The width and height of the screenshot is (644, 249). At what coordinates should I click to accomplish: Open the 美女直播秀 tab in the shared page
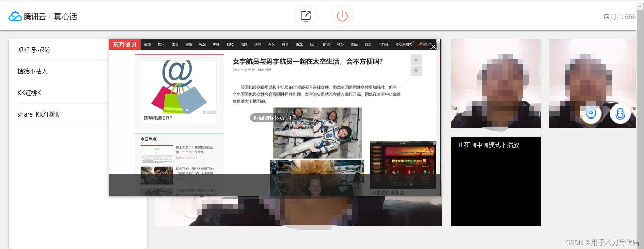click(404, 44)
